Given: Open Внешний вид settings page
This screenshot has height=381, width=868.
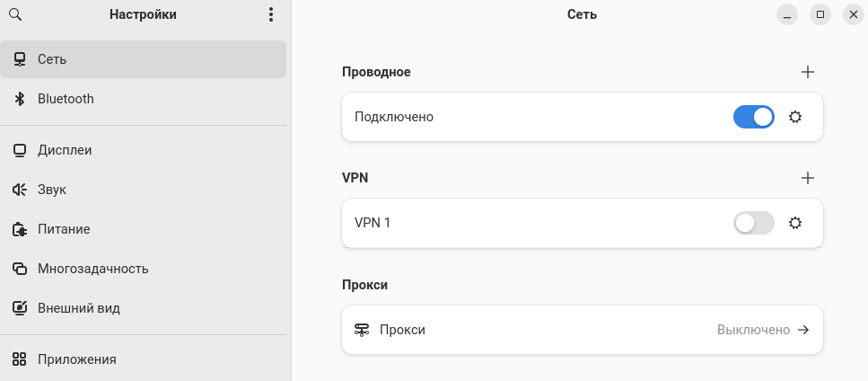Looking at the screenshot, I should (x=78, y=308).
